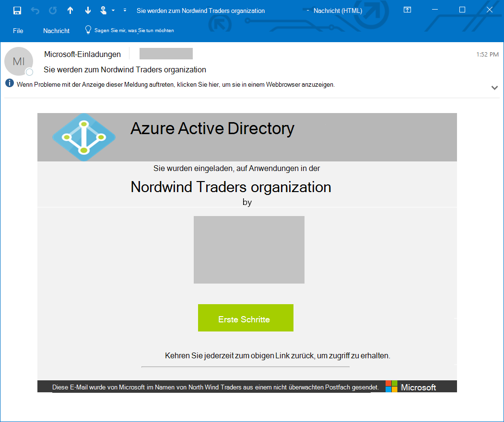Click the 1:52 PM received time

[x=487, y=55]
